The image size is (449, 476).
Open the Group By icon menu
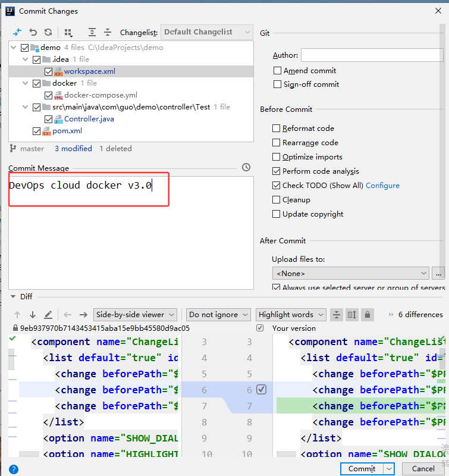coord(68,32)
